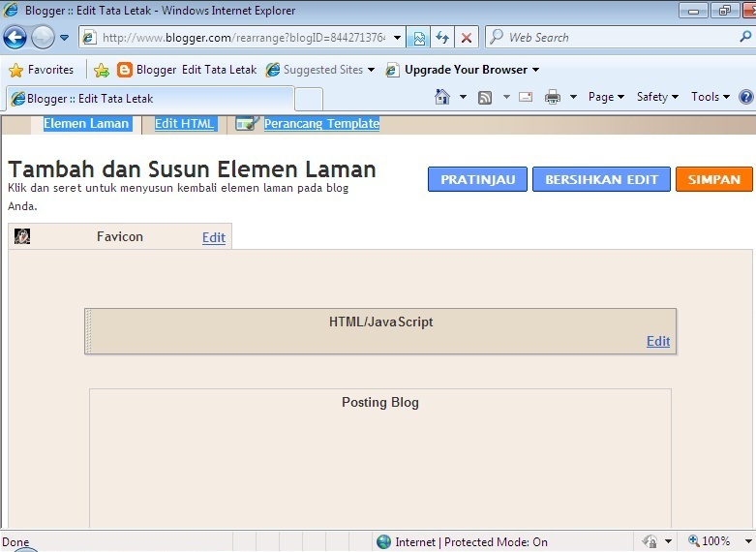
Task: Click the Suggested Sites IE icon
Action: tap(272, 70)
